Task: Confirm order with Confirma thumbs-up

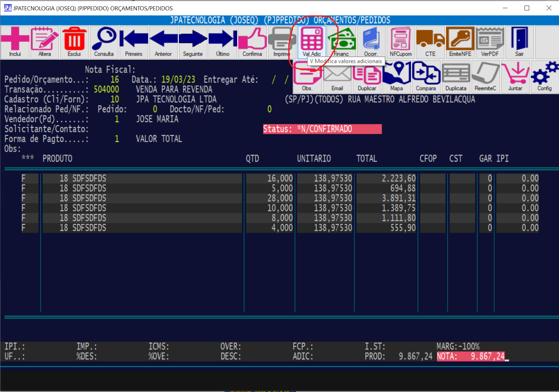Action: coord(252,42)
